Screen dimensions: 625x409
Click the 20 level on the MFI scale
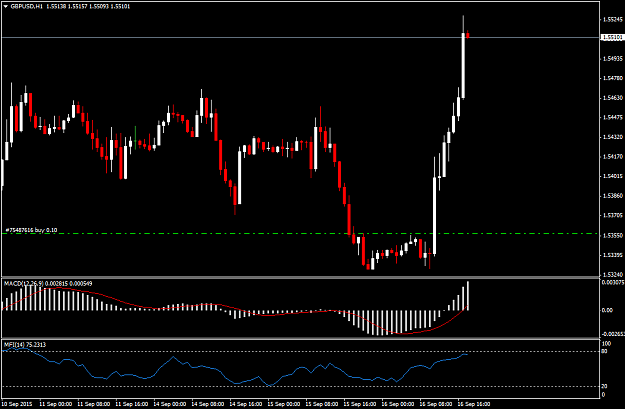click(x=604, y=386)
